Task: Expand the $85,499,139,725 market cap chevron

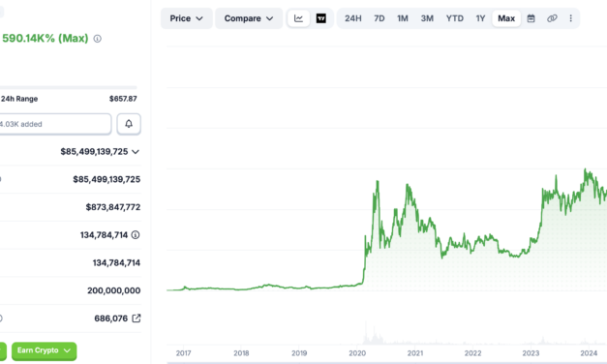Action: click(136, 152)
